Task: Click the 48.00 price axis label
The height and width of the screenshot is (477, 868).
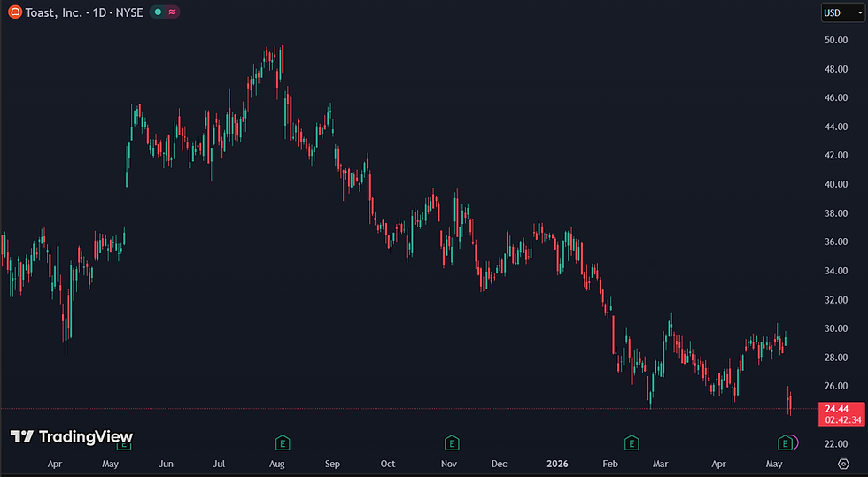Action: tap(836, 69)
